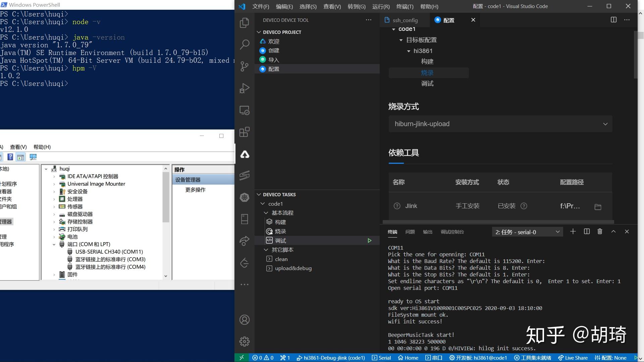The width and height of the screenshot is (644, 362).
Task: Open 导入 in DevEco project list
Action: tap(274, 60)
